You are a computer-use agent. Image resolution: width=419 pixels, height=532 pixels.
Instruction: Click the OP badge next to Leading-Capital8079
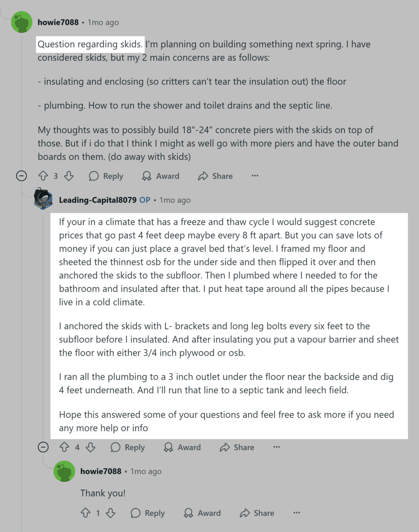[144, 200]
